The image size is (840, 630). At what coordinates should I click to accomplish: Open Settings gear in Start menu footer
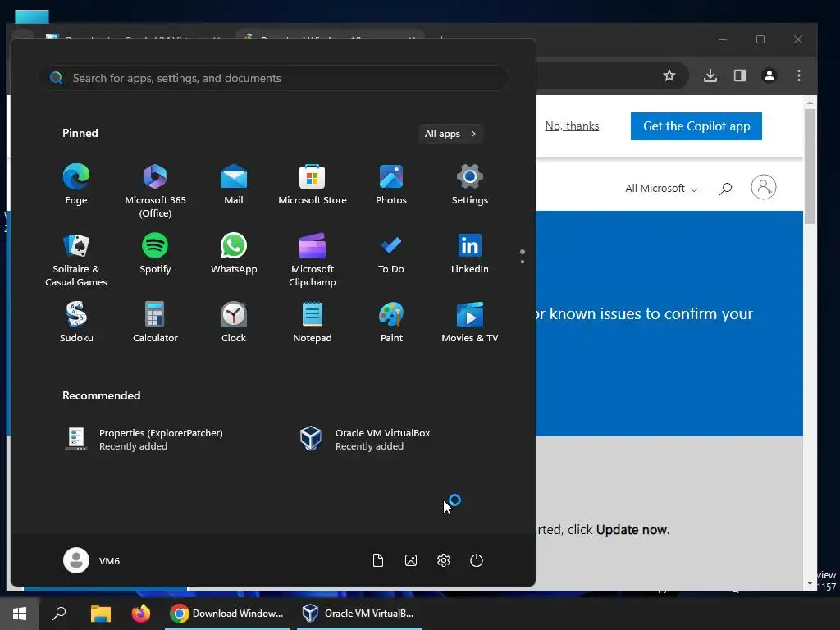[444, 560]
